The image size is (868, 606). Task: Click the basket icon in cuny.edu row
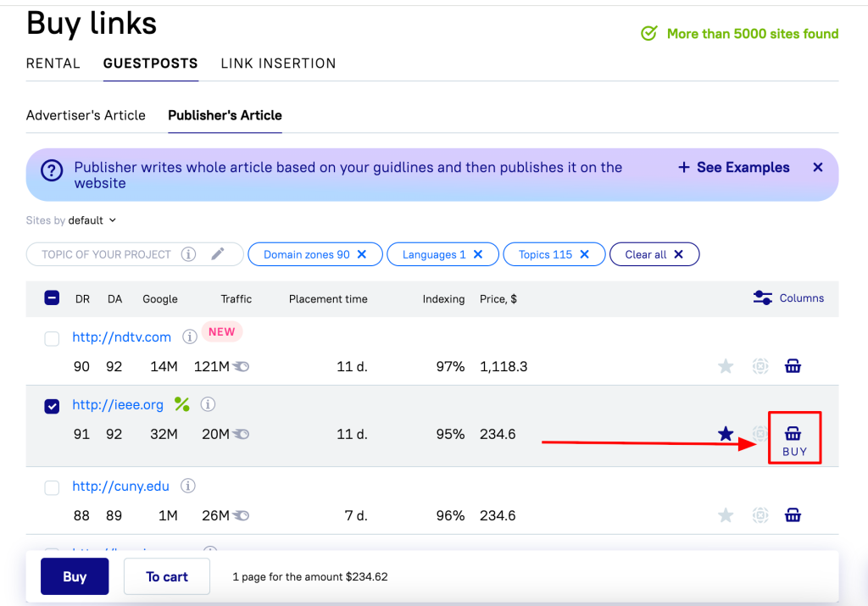[793, 515]
